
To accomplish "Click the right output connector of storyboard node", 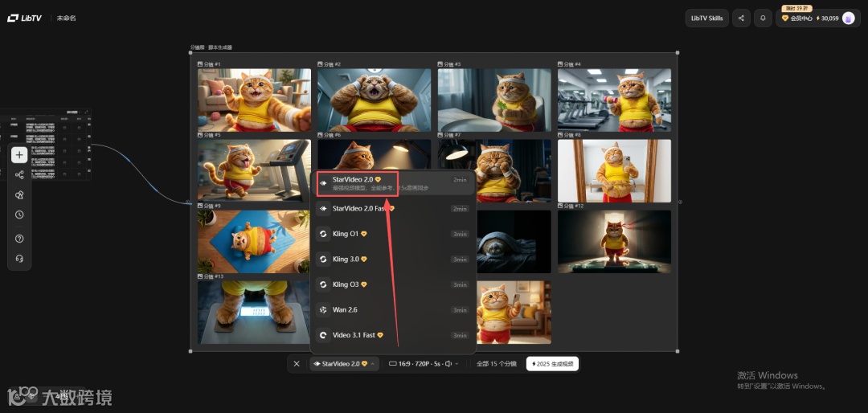I will coord(681,202).
